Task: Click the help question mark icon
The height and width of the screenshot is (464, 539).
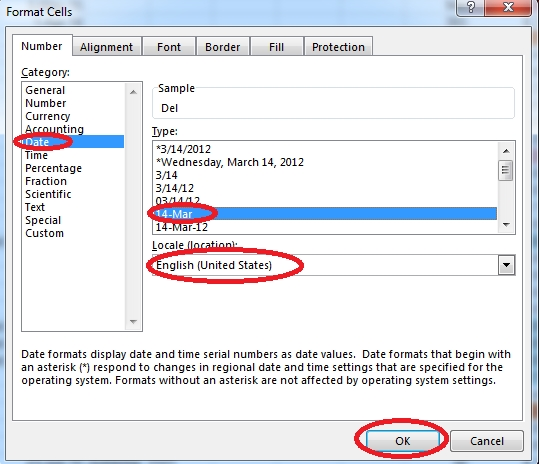Action: click(470, 7)
